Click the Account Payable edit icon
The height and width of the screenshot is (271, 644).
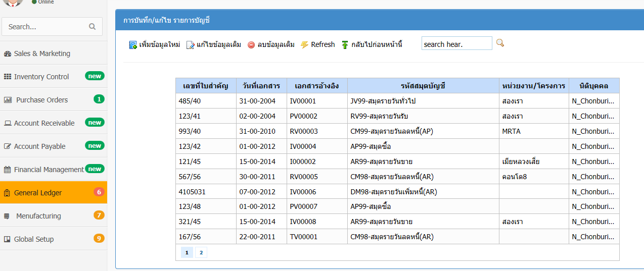(8, 146)
